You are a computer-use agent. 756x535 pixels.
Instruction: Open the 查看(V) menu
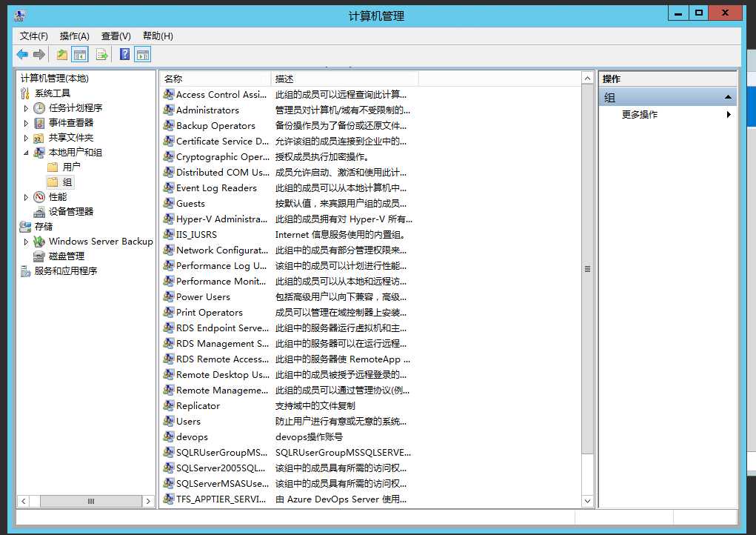(116, 36)
